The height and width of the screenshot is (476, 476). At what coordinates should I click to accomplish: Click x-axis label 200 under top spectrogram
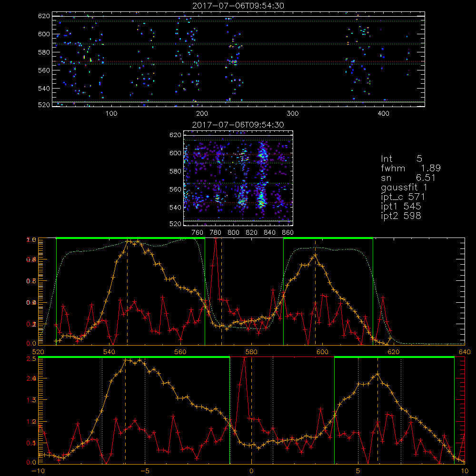coord(202,114)
